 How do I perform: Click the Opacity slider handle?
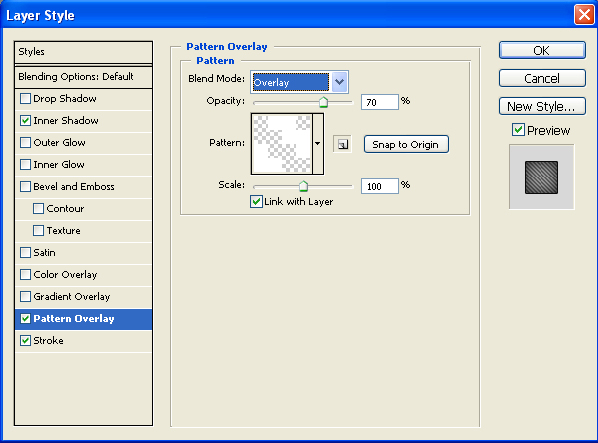[323, 102]
